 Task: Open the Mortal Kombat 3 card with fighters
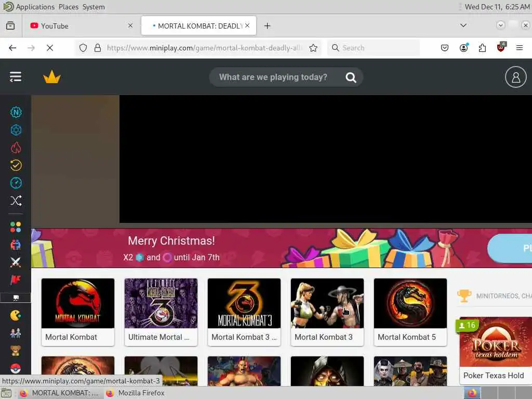click(x=327, y=312)
